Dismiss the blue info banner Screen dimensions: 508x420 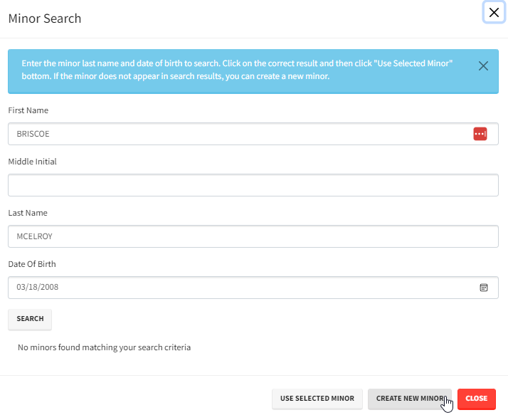click(483, 66)
